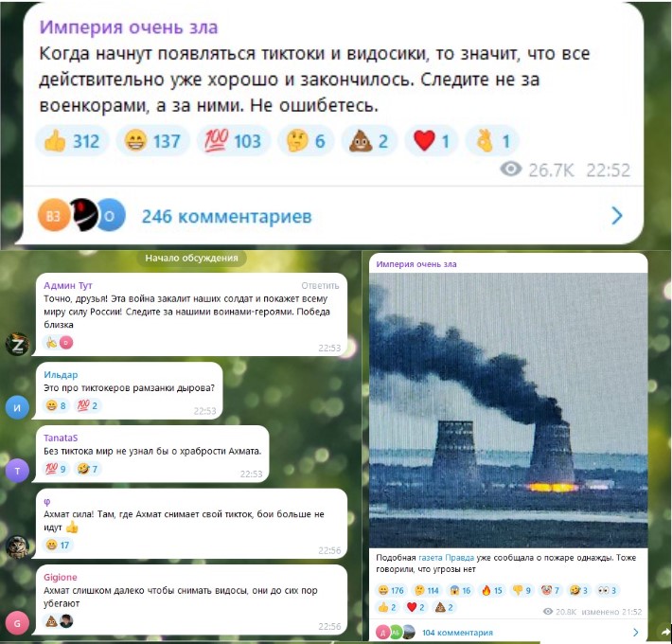Screen dimensions: 672x644
Task: Toggle the red heart reaction on top post
Action: pyautogui.click(x=431, y=141)
